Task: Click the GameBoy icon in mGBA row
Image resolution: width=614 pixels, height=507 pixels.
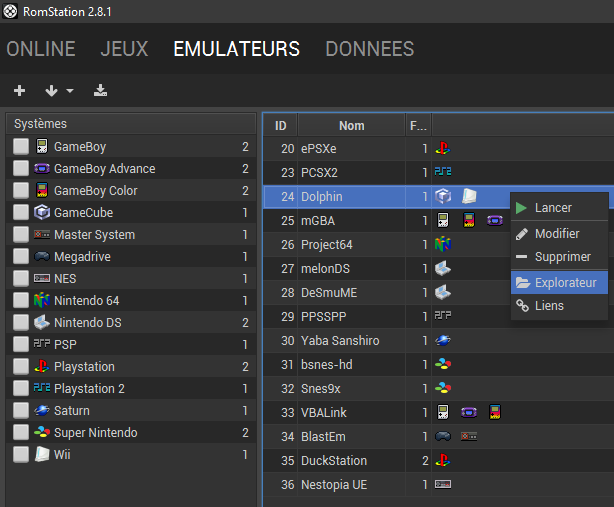Action: point(443,220)
